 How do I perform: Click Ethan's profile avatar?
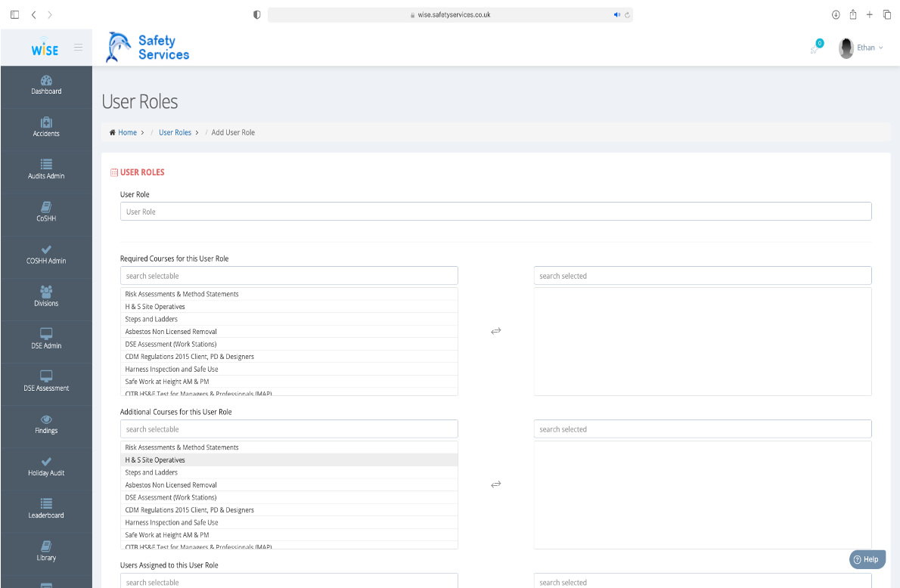[846, 48]
